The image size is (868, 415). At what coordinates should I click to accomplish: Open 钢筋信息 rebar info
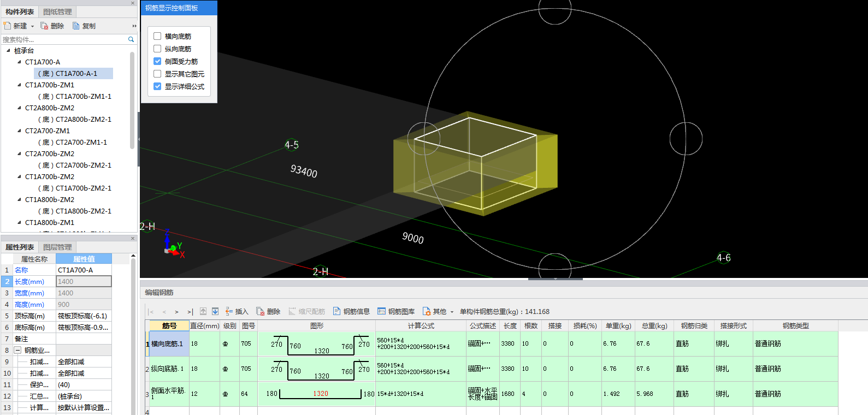[x=351, y=311]
